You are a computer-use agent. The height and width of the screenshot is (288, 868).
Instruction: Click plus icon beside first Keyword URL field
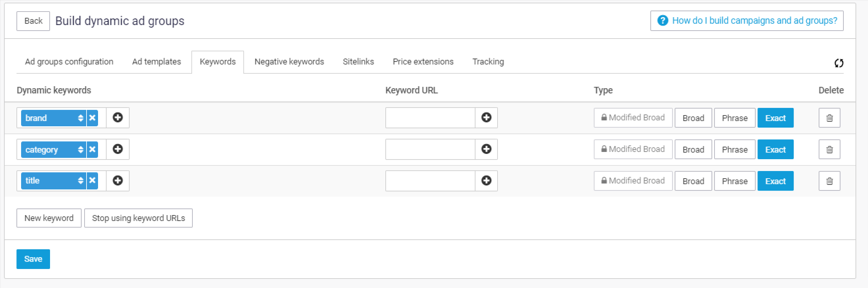(487, 118)
